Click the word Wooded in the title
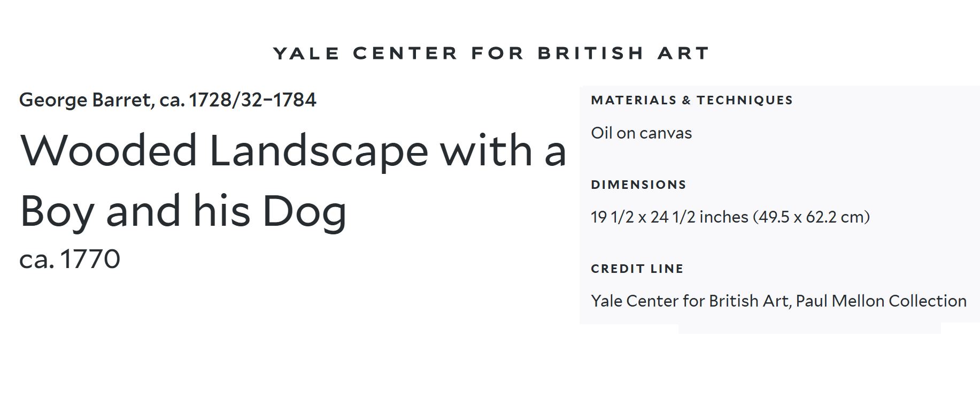This screenshot has width=980, height=397. tap(109, 151)
